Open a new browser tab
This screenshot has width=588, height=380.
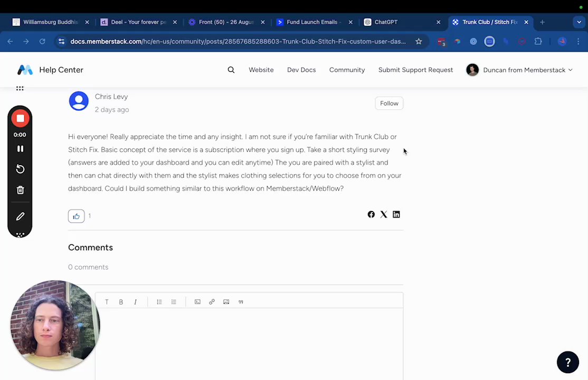coord(542,22)
